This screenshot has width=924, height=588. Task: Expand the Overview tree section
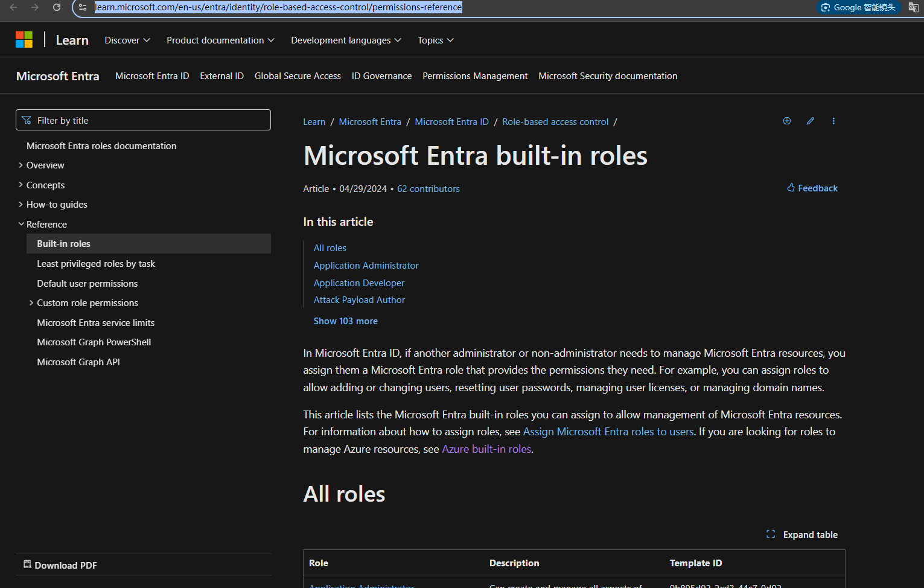(21, 165)
